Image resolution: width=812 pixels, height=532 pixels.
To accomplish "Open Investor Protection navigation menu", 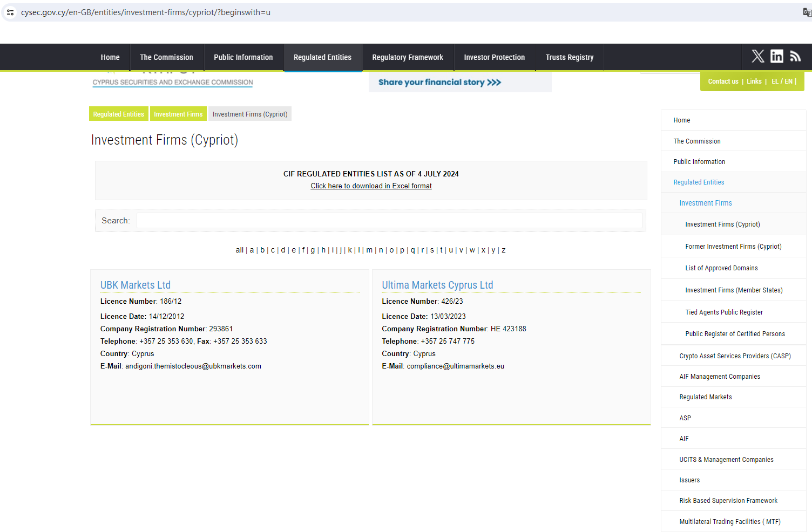I will 495,57.
